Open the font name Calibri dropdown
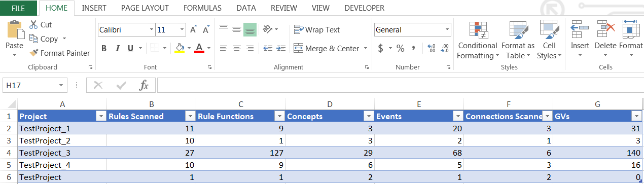 pyautogui.click(x=151, y=30)
